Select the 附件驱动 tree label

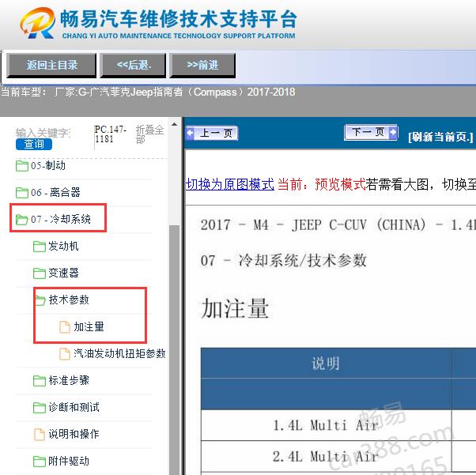(x=69, y=461)
